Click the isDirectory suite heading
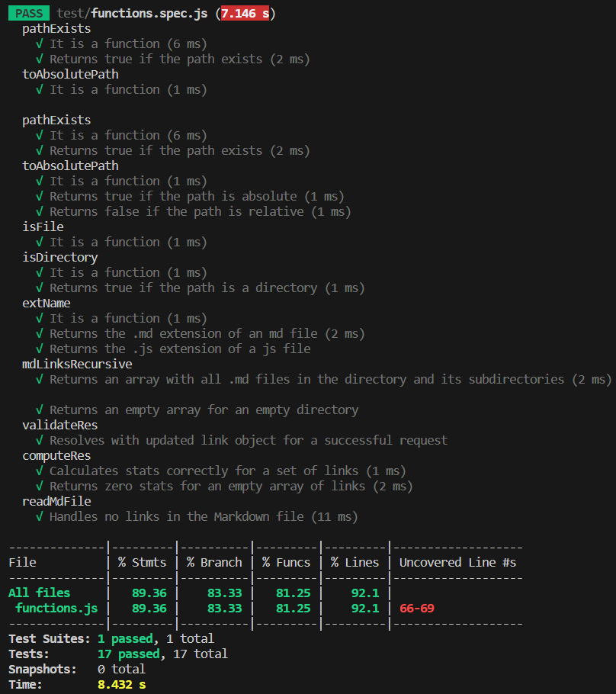This screenshot has height=694, width=616. [60, 257]
